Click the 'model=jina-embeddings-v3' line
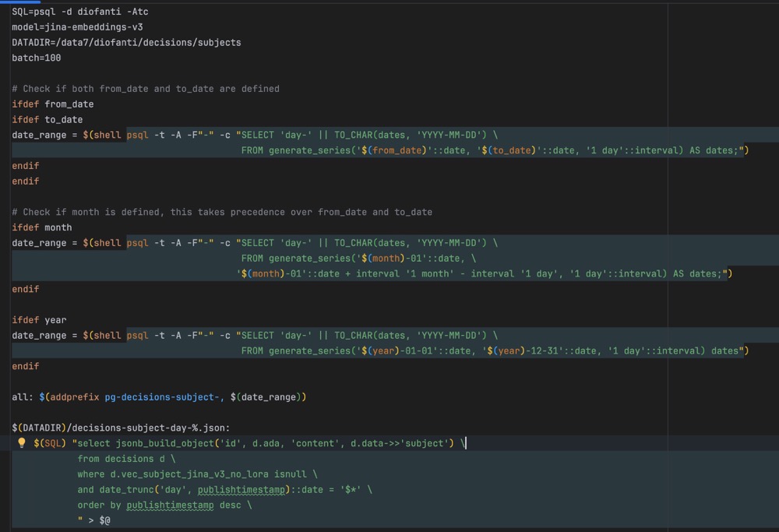Image resolution: width=779 pixels, height=532 pixels. 77,26
